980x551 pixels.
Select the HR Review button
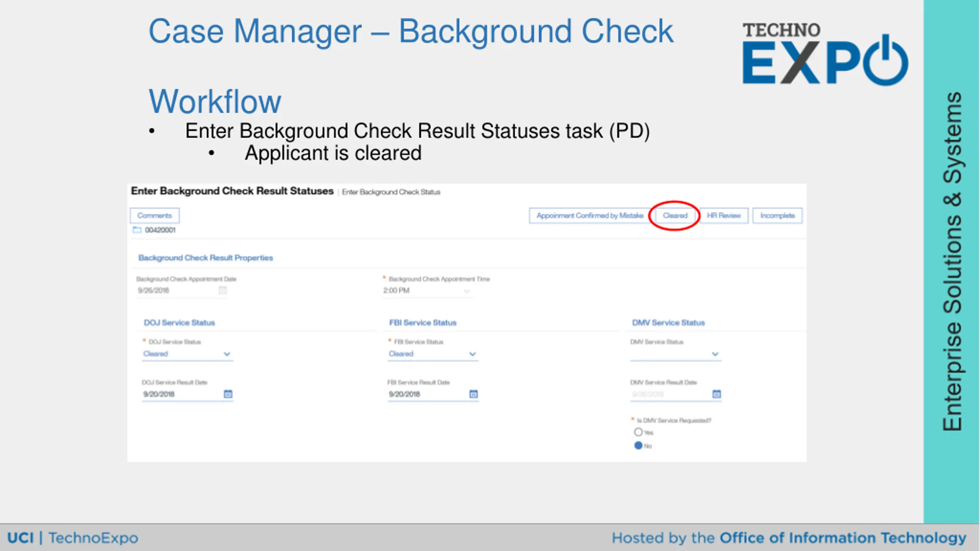tap(724, 215)
